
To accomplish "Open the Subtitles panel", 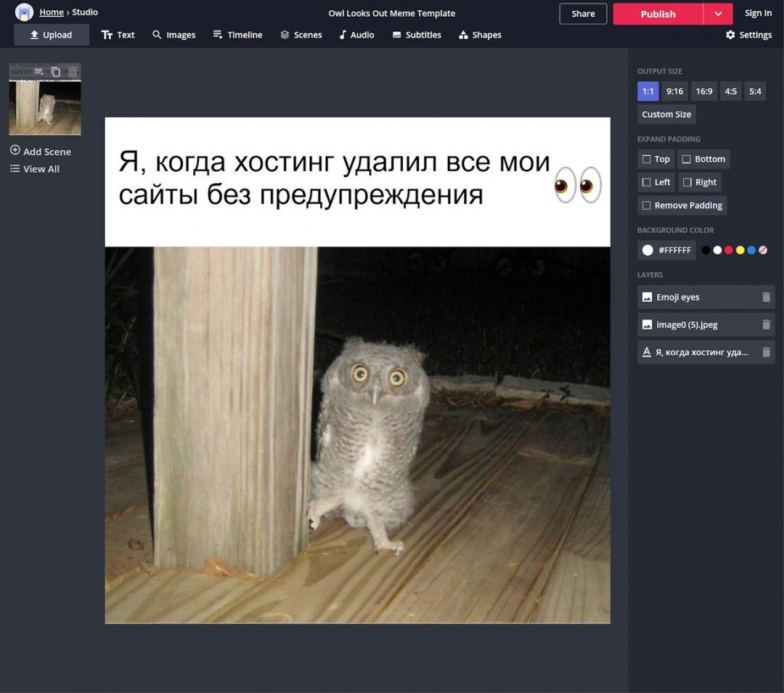I will (x=417, y=34).
